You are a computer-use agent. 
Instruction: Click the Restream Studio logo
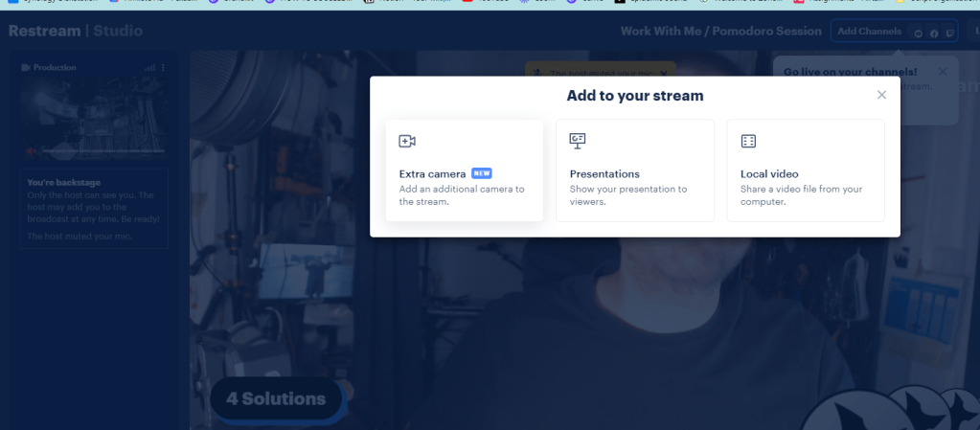coord(76,31)
